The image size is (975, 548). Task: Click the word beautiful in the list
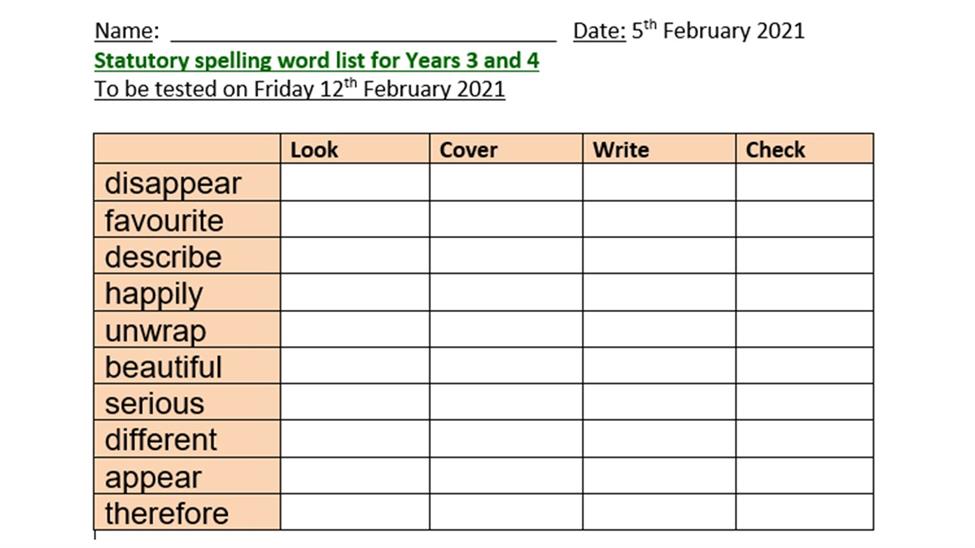click(x=163, y=367)
